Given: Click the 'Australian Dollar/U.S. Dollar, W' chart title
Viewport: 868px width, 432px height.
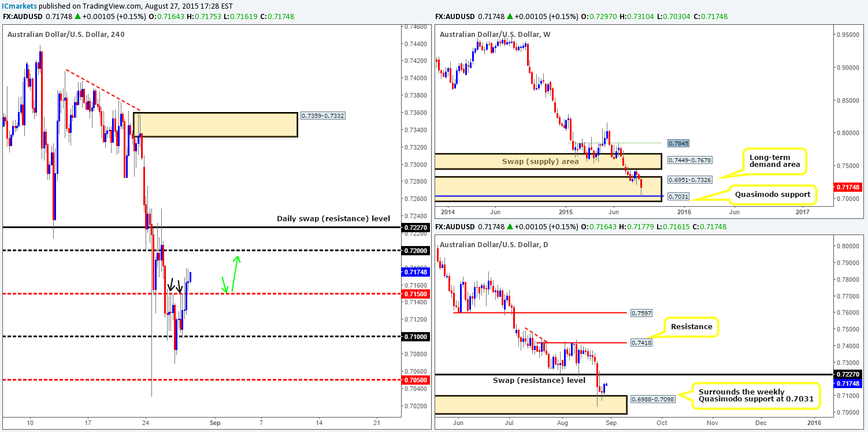Looking at the screenshot, I should pos(496,34).
